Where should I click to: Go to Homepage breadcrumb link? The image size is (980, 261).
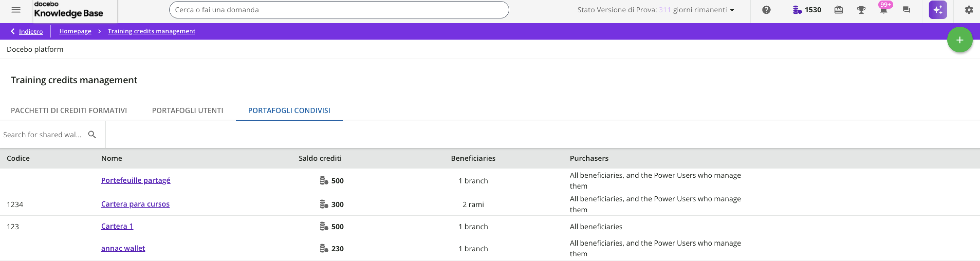pyautogui.click(x=75, y=31)
